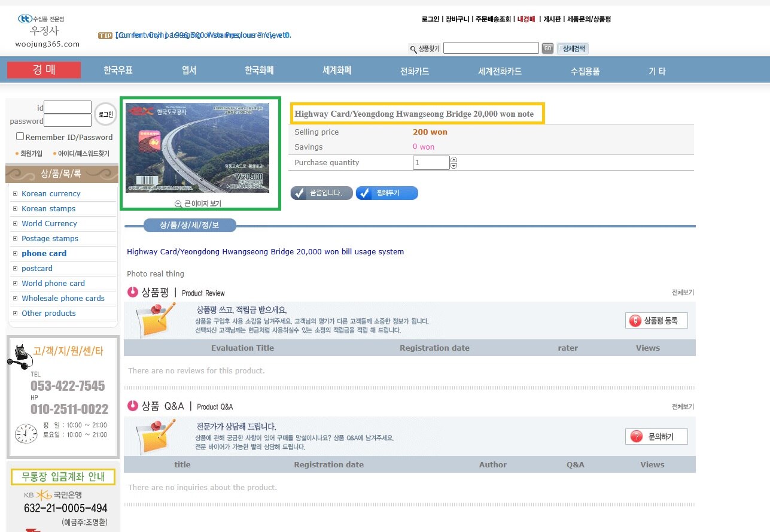Expand the World phone card category
Screen dimensions: 770x532
15,284
